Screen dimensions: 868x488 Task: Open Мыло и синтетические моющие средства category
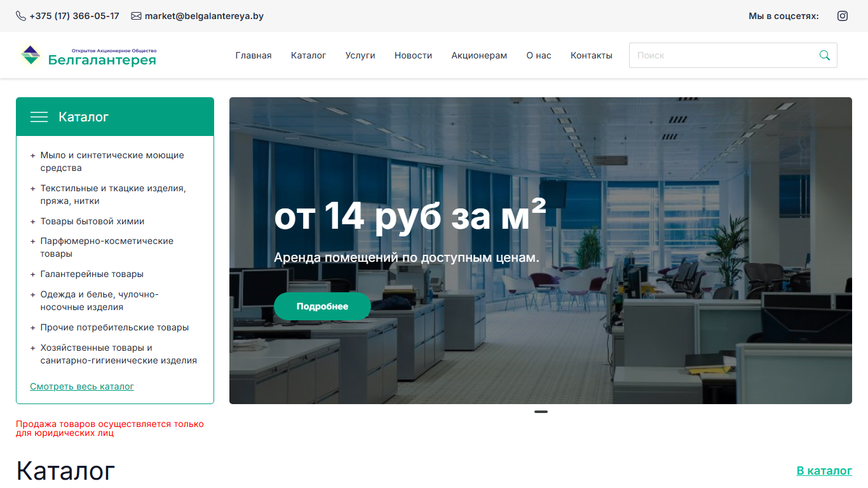(x=112, y=161)
